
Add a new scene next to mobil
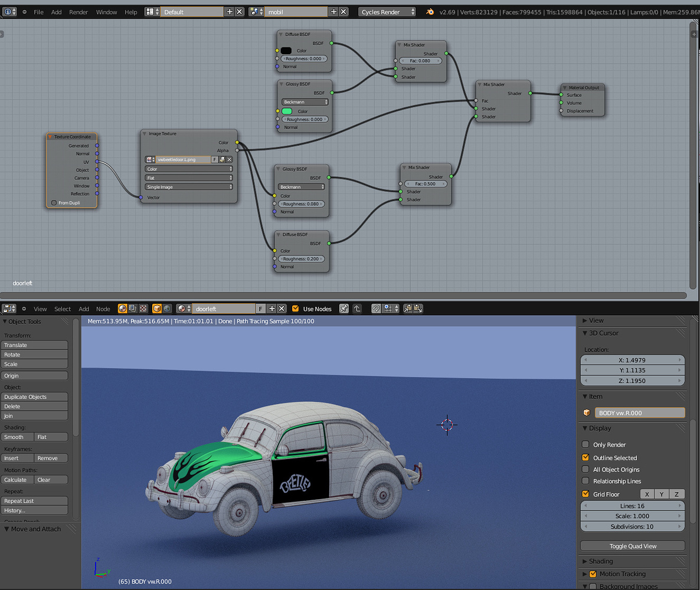point(333,12)
